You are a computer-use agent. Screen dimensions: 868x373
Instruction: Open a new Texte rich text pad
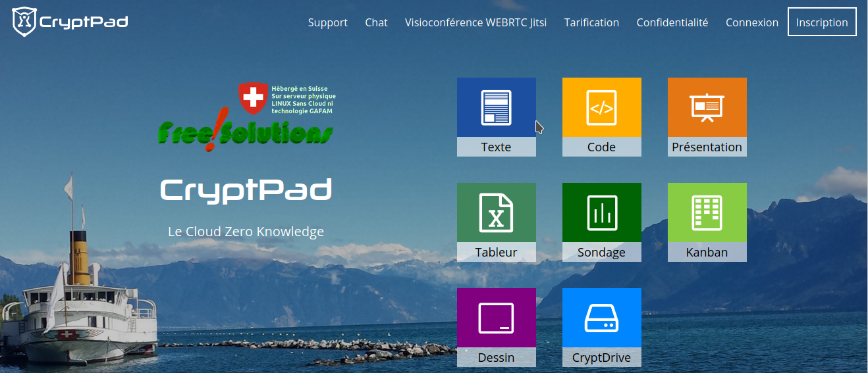496,116
